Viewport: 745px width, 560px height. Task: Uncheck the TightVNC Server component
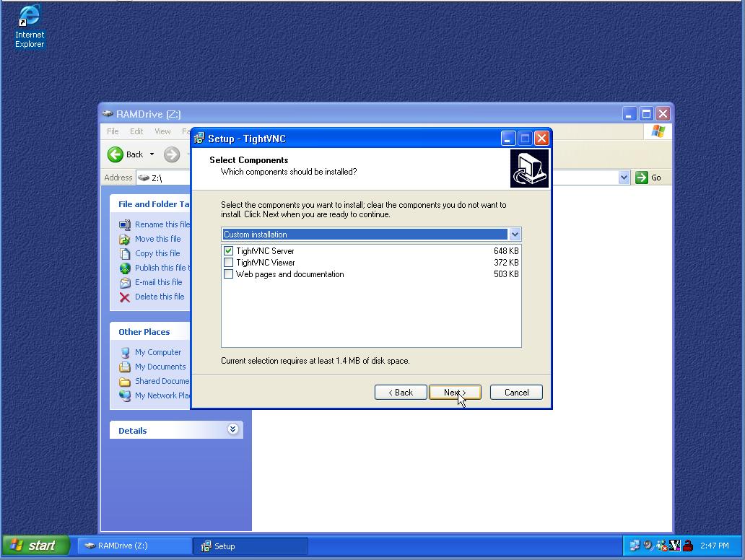(228, 251)
